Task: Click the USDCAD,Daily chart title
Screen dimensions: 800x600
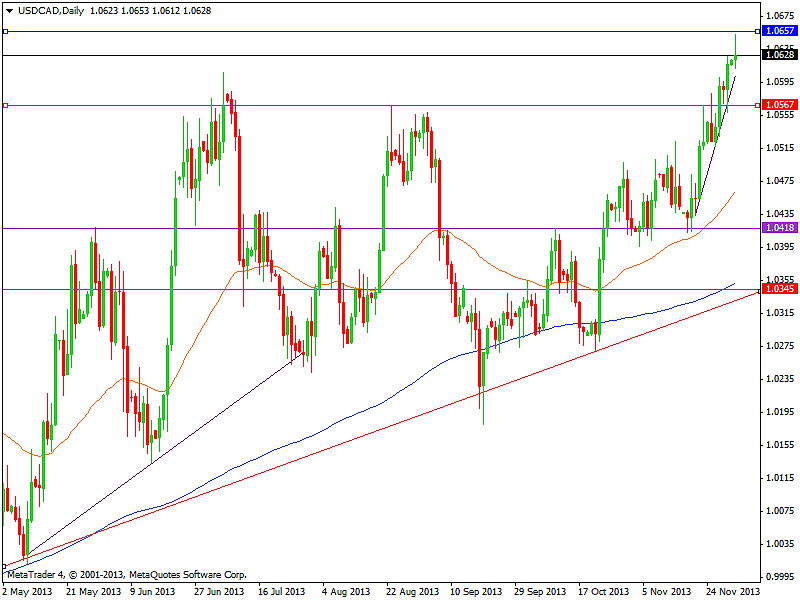Action: pos(46,9)
